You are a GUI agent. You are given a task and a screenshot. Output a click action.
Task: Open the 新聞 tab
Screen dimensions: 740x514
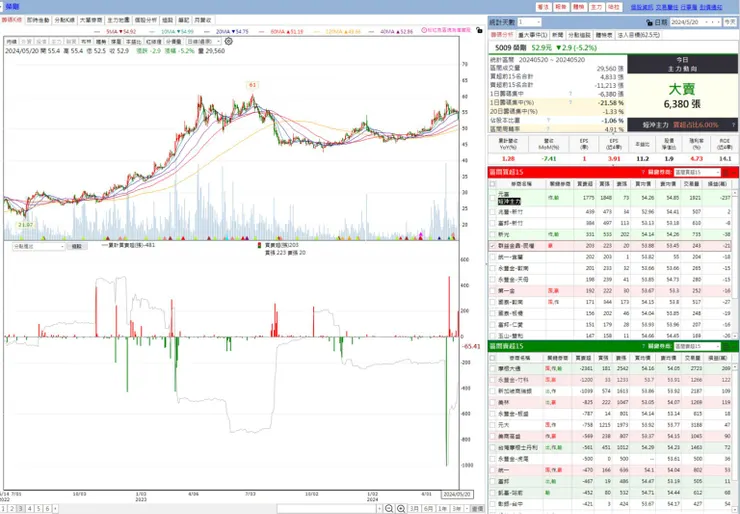pyautogui.click(x=557, y=35)
